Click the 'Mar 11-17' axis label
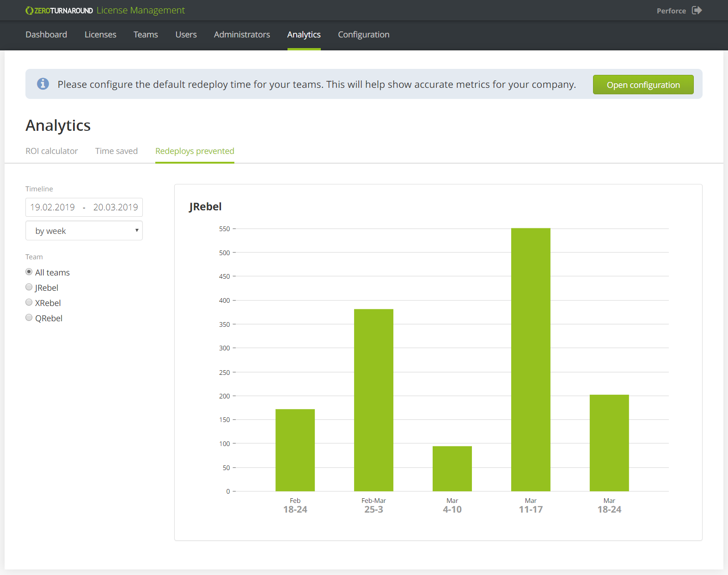728x575 pixels. (x=531, y=506)
